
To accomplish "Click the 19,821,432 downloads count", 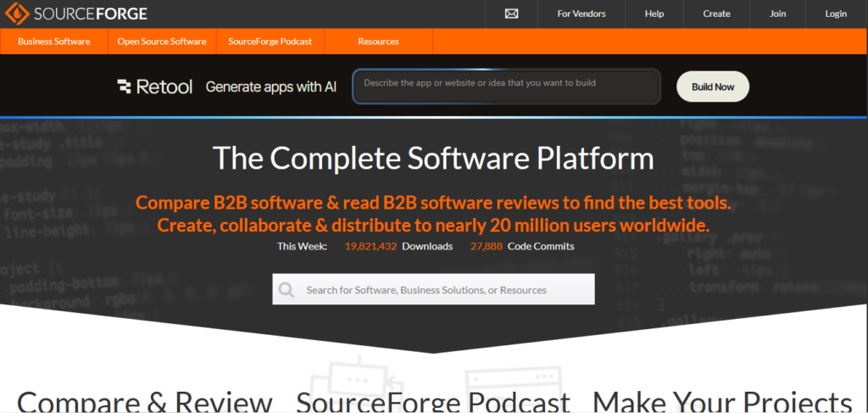I will pos(371,247).
